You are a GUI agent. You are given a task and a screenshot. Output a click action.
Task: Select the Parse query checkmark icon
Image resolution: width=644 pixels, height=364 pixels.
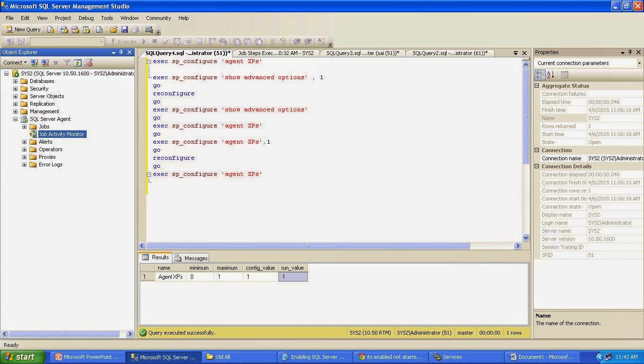click(x=167, y=41)
